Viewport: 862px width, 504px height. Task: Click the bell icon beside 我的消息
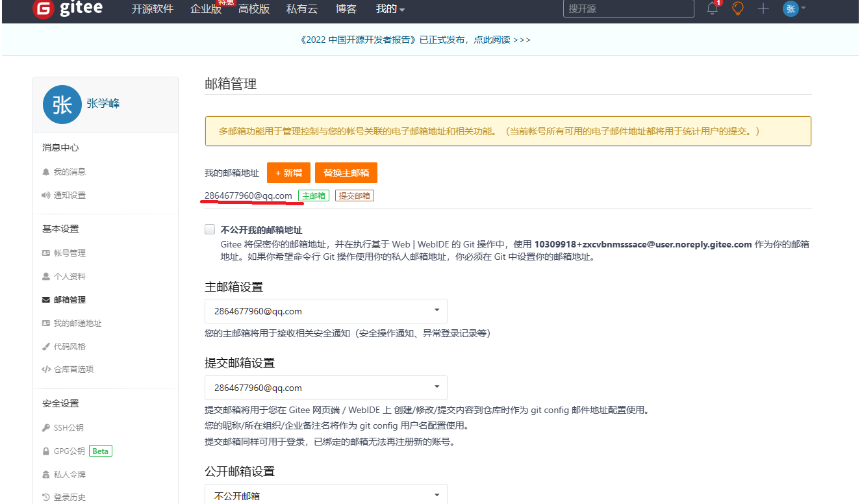click(x=46, y=172)
